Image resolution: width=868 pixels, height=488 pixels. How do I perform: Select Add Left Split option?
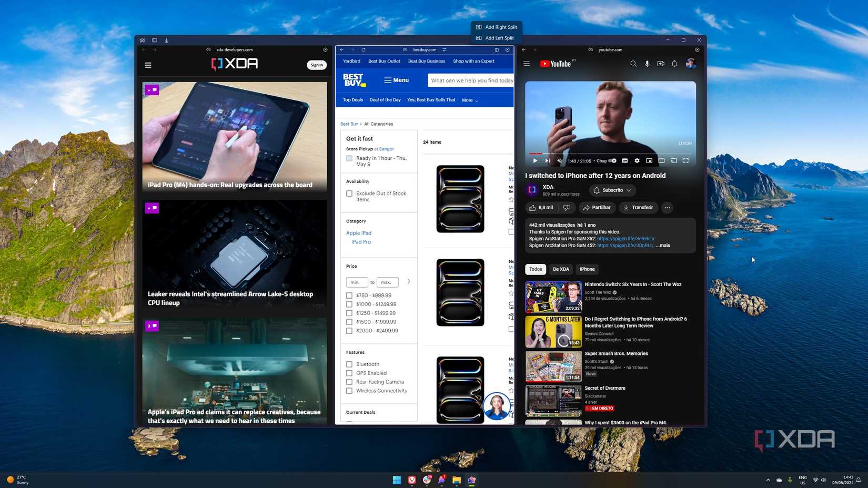pos(496,38)
